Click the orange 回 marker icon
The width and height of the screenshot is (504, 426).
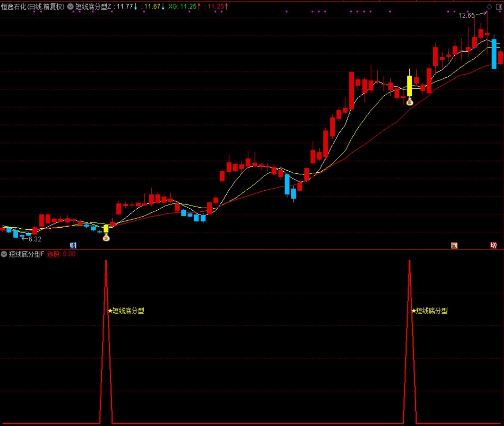click(x=454, y=246)
